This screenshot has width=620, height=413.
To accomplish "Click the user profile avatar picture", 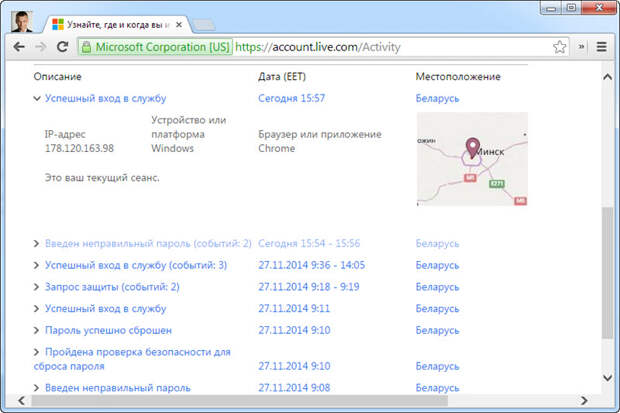I will pyautogui.click(x=22, y=22).
